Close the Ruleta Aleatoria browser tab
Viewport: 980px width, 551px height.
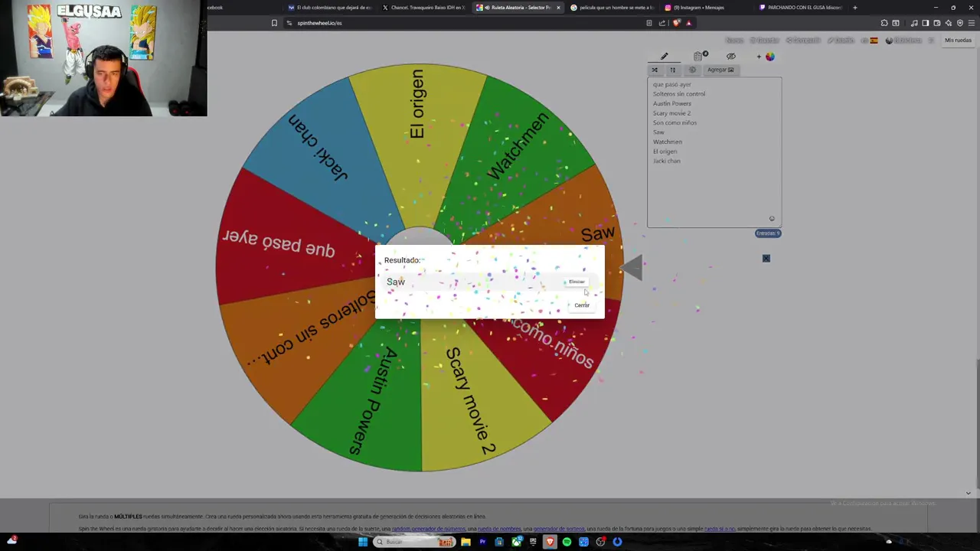tap(558, 8)
